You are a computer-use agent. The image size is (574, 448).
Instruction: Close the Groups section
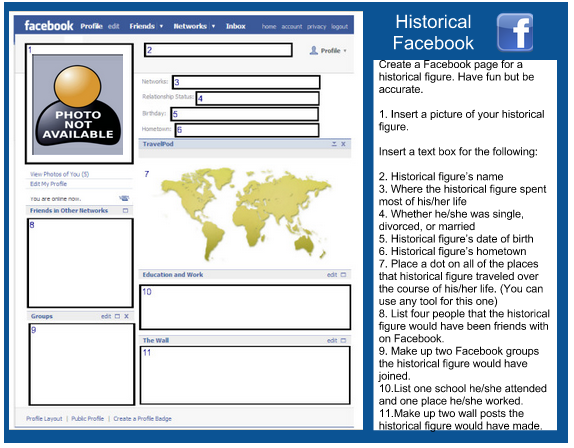(x=126, y=316)
